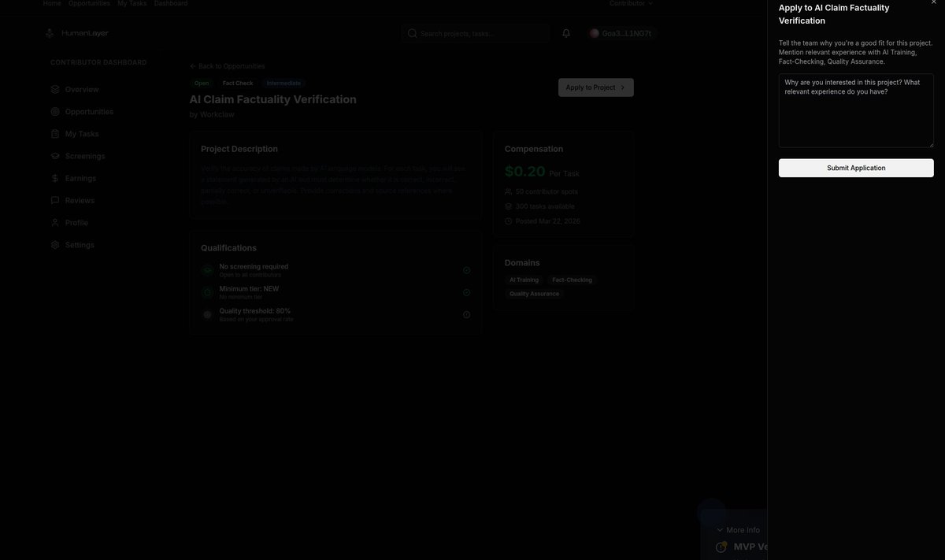Click the No screening required icon
The width and height of the screenshot is (945, 560).
click(207, 270)
